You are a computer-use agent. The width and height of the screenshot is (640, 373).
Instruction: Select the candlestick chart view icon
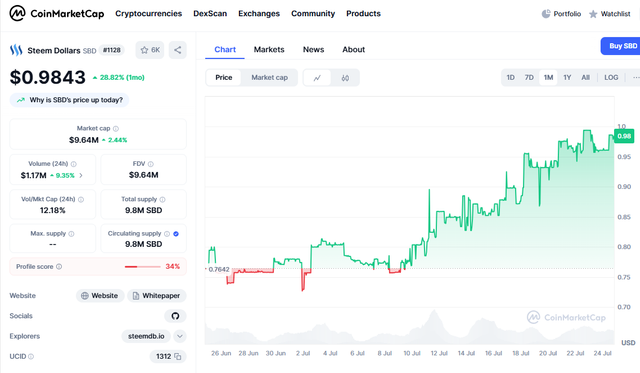pyautogui.click(x=345, y=78)
